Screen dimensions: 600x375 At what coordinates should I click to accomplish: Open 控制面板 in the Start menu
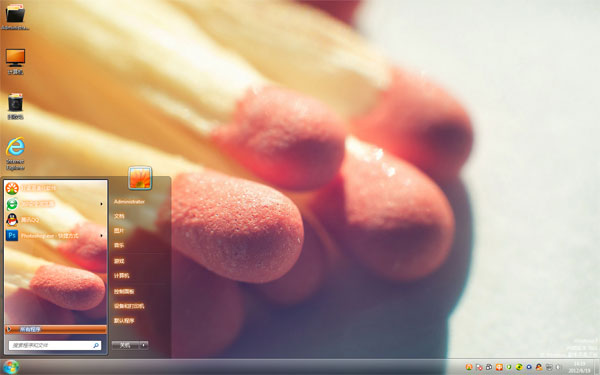point(124,292)
